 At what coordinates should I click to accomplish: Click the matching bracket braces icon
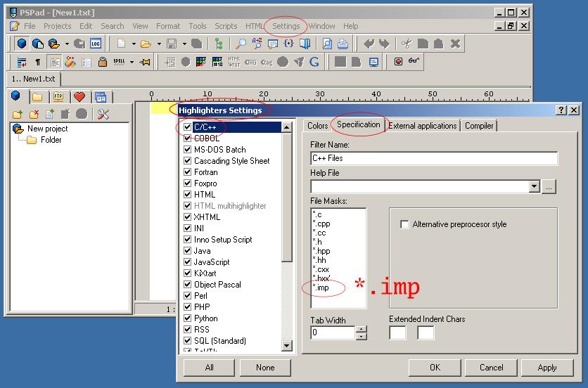click(288, 44)
